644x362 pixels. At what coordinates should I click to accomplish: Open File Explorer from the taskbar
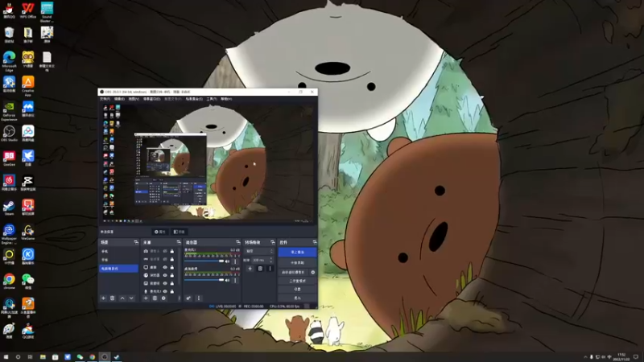click(43, 357)
